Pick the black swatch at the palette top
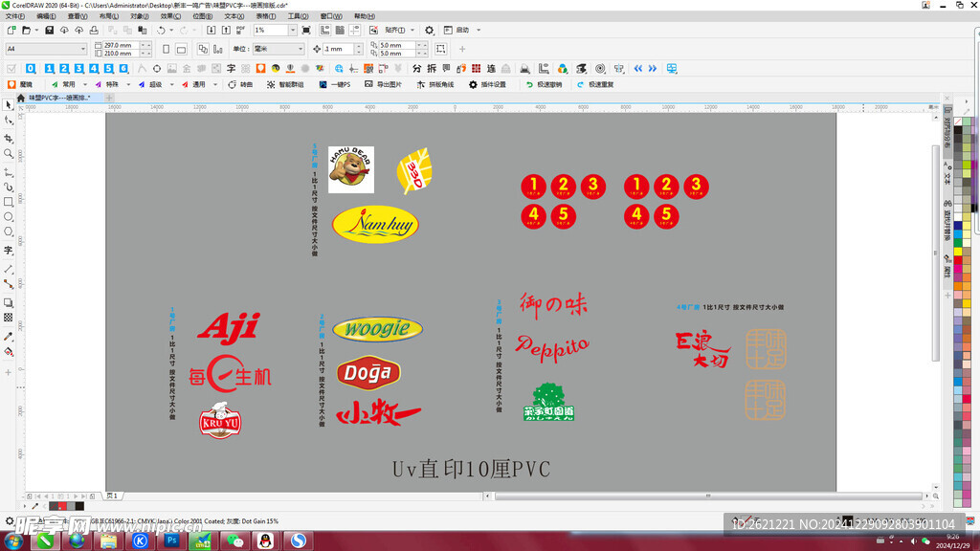The height and width of the screenshot is (551, 980). point(957,130)
